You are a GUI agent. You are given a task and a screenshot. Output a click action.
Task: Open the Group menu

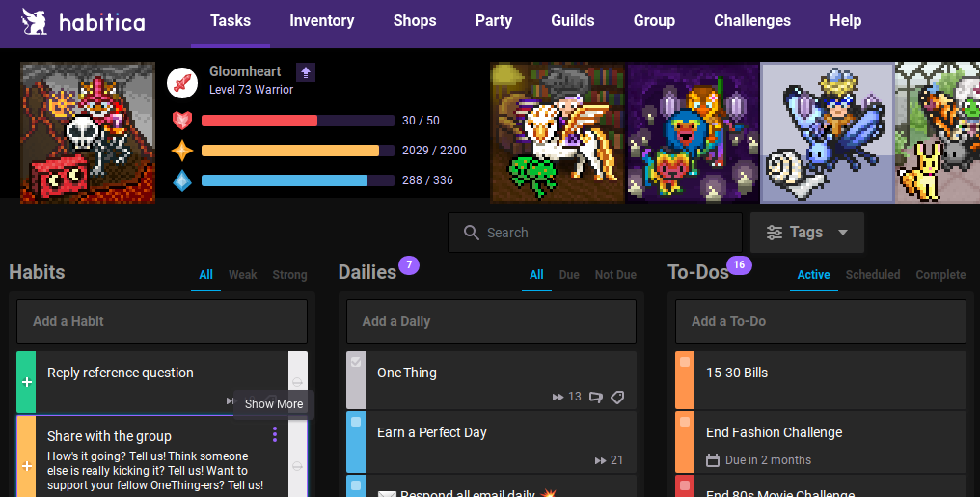pyautogui.click(x=654, y=21)
